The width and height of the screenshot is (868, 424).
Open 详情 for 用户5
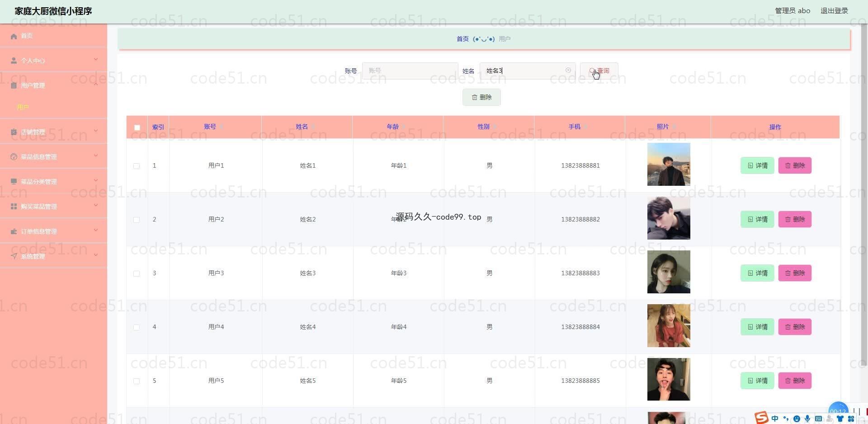point(757,381)
